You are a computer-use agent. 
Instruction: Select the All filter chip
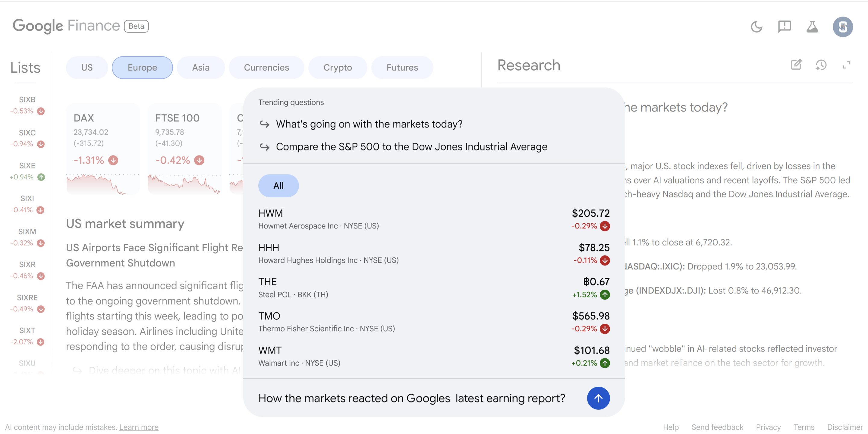[278, 186]
